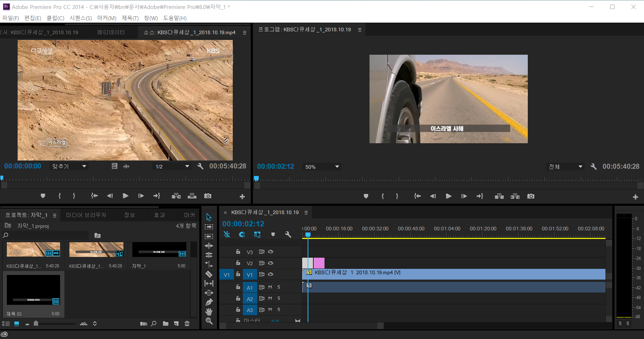The image size is (644, 339).
Task: Open Source monitor panel menu
Action: 245,33
